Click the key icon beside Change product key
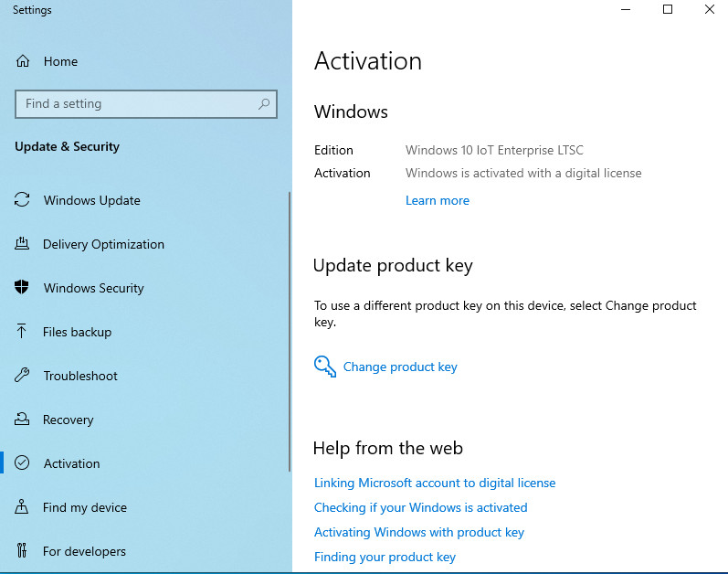 tap(325, 367)
